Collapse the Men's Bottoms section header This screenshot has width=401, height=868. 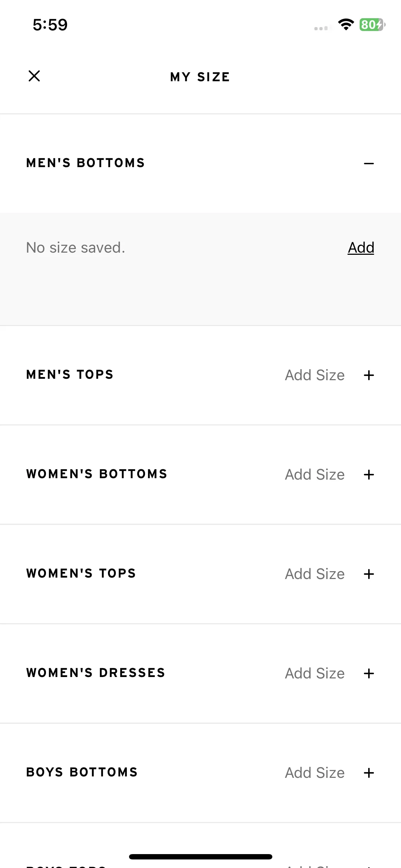pyautogui.click(x=200, y=164)
